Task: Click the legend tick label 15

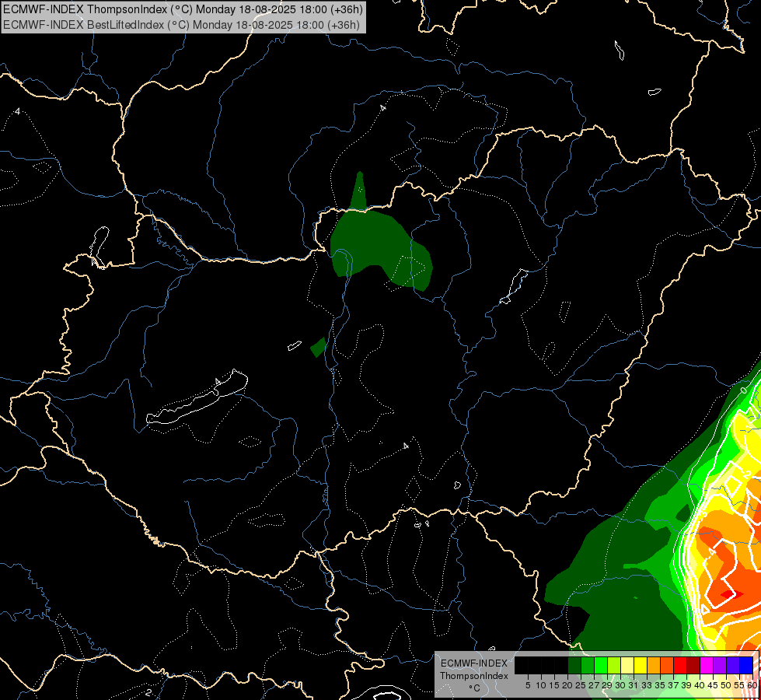Action: [554, 685]
